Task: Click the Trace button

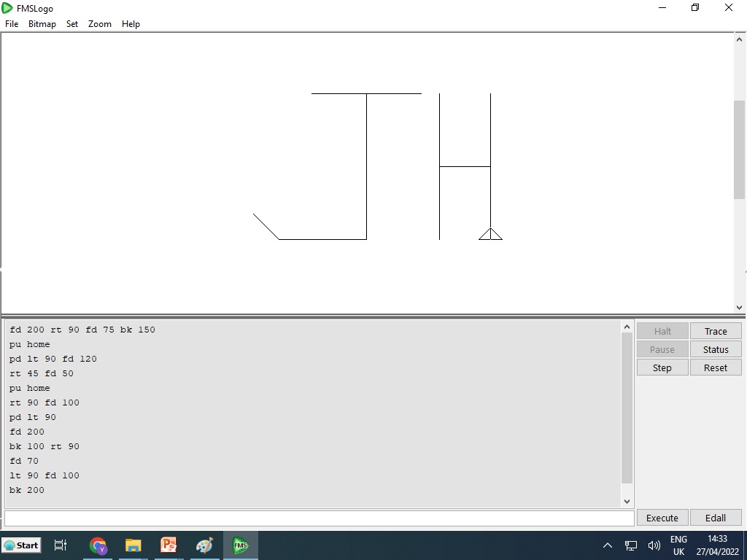Action: click(716, 331)
